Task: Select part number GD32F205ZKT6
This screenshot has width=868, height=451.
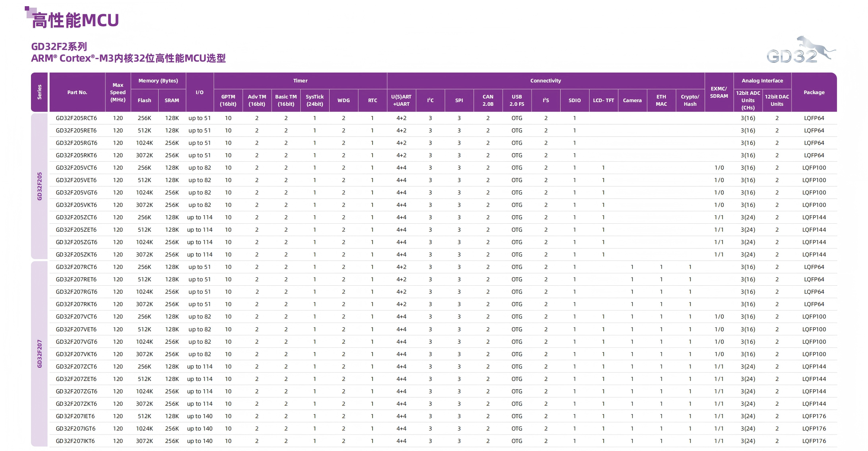Action: click(76, 255)
